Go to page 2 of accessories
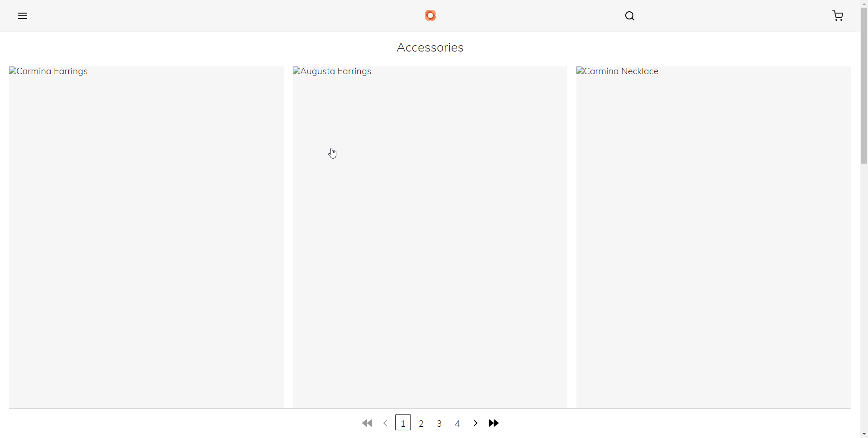The image size is (868, 438). [421, 424]
